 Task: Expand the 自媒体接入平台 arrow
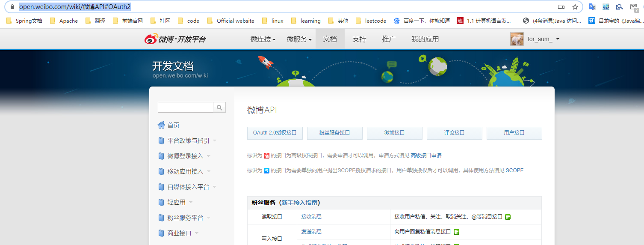214,187
